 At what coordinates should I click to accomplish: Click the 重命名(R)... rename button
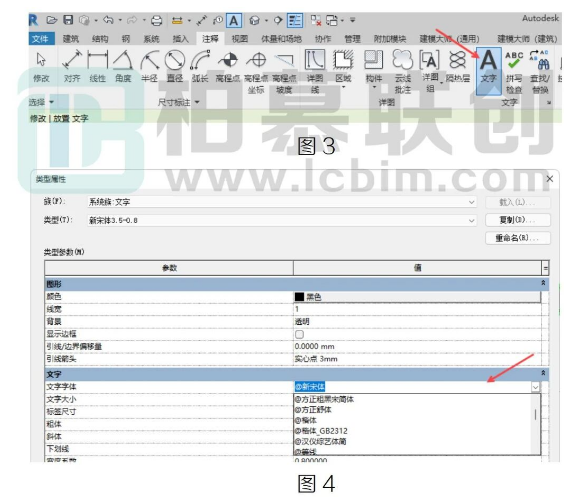point(518,238)
